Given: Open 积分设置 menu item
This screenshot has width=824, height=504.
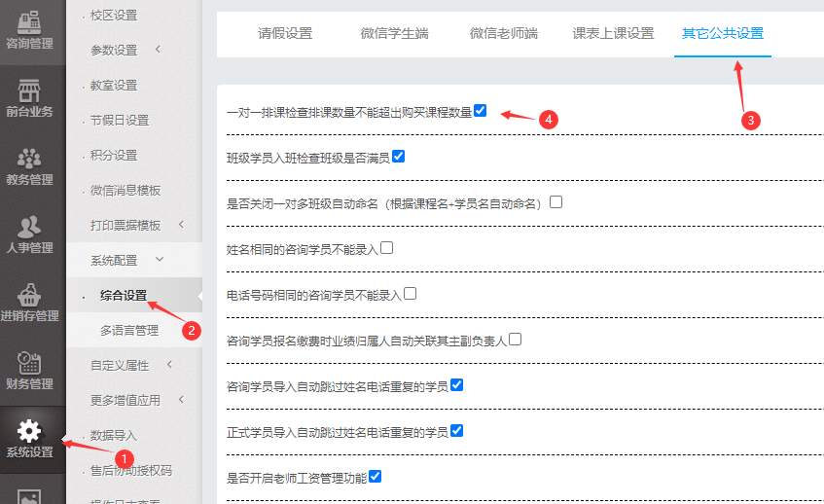Looking at the screenshot, I should coord(114,155).
